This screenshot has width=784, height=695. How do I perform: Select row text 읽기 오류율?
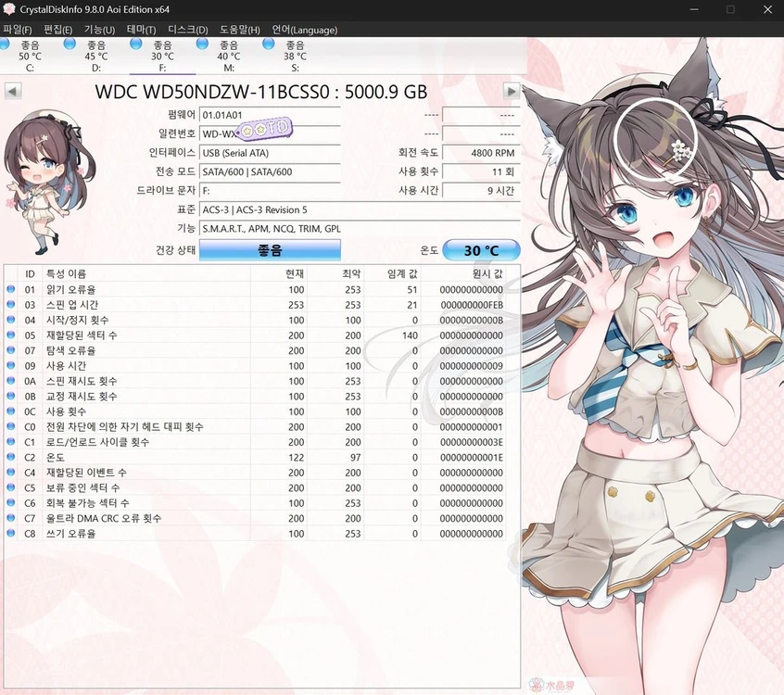click(x=71, y=289)
